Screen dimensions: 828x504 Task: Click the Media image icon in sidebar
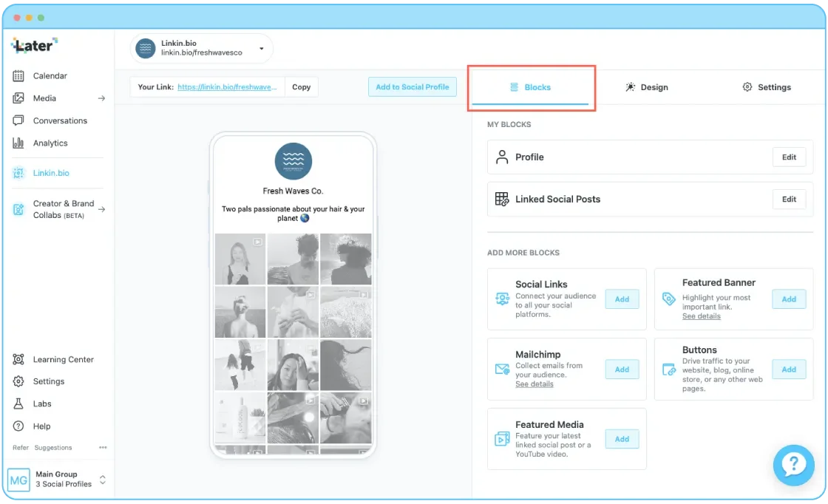pyautogui.click(x=18, y=98)
